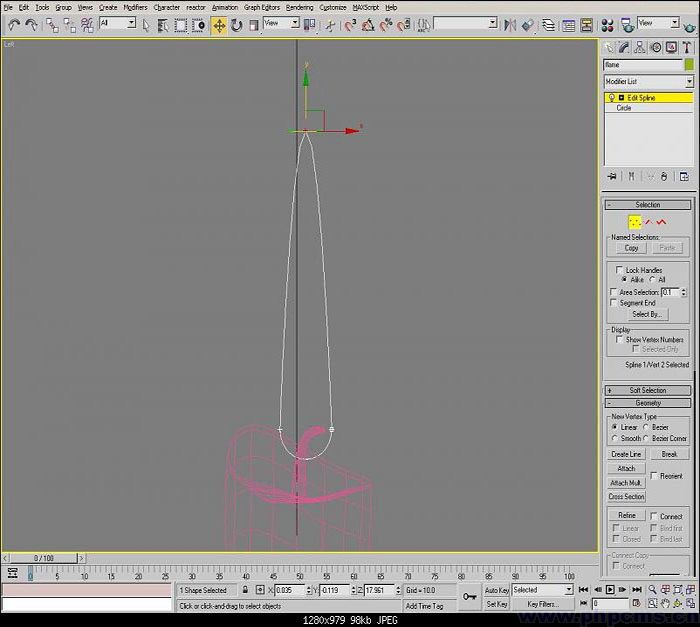
Task: Activate the Rotate tool
Action: click(237, 25)
